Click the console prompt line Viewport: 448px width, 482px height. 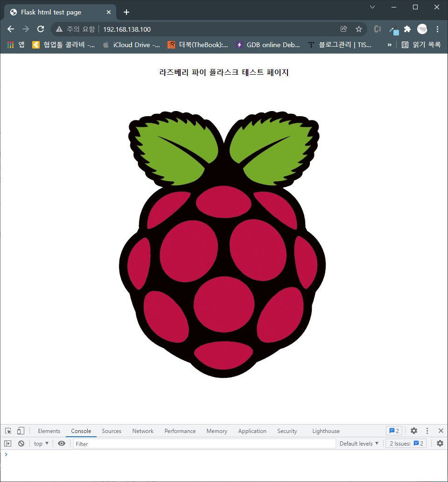coord(224,454)
